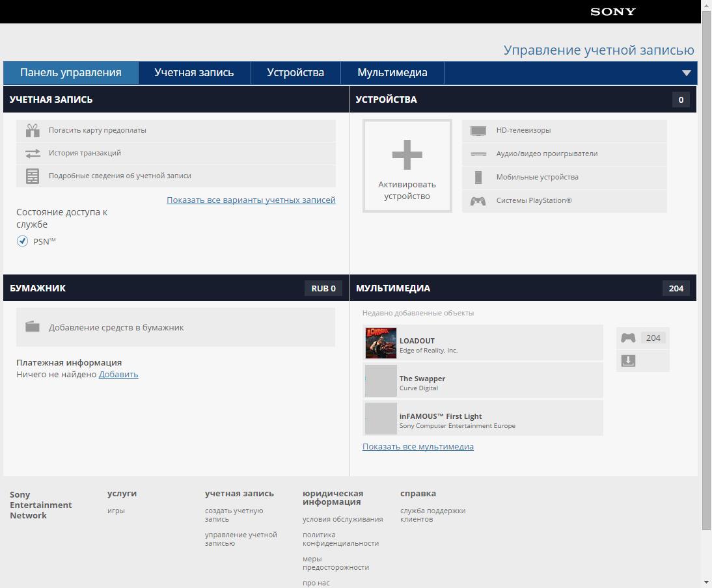Click the 204 multimedia count badge
Screen dimensions: 712x588
pos(676,289)
